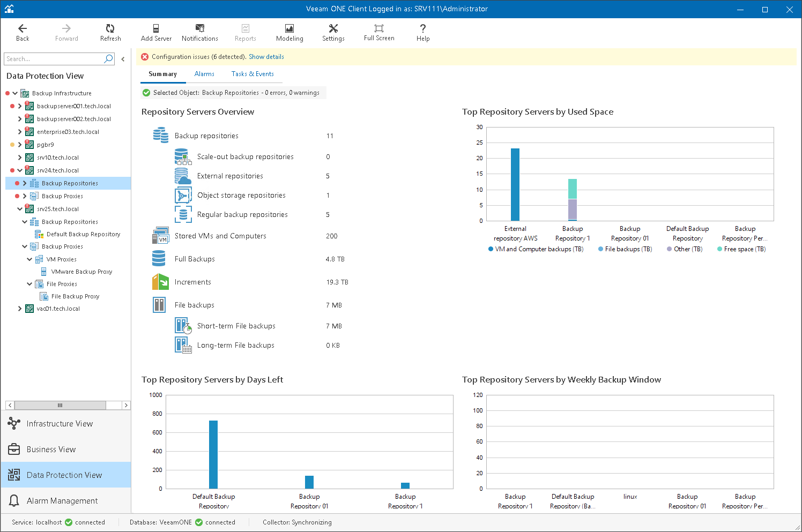
Task: Expand the vac01.tech.local tree node
Action: coord(20,309)
